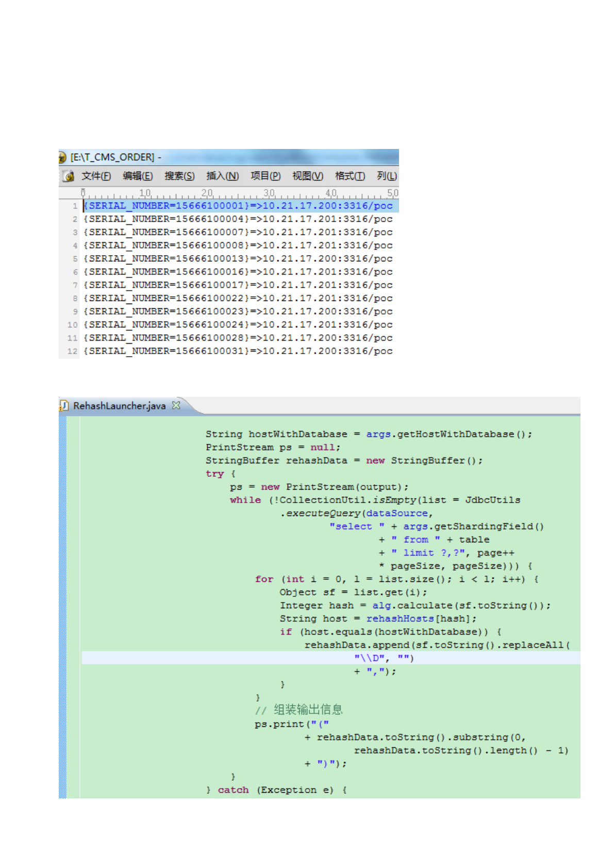Click the 'String hostWithDatabase' declaration line
The width and height of the screenshot is (614, 868).
coord(369,435)
